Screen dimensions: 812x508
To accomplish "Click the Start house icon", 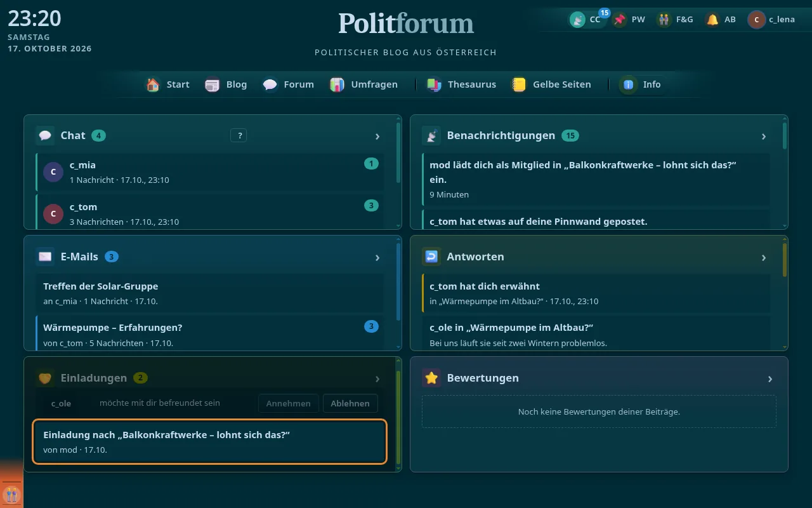I will [x=153, y=84].
